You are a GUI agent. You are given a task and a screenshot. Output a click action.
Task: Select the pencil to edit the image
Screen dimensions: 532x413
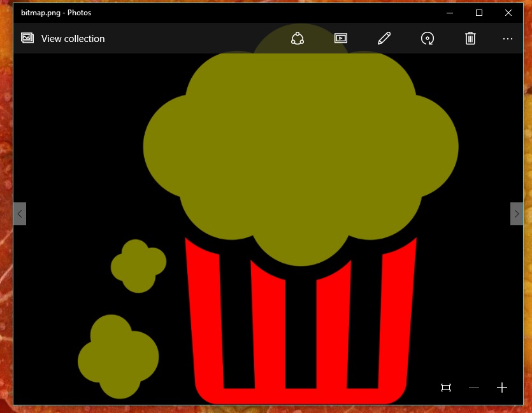383,38
